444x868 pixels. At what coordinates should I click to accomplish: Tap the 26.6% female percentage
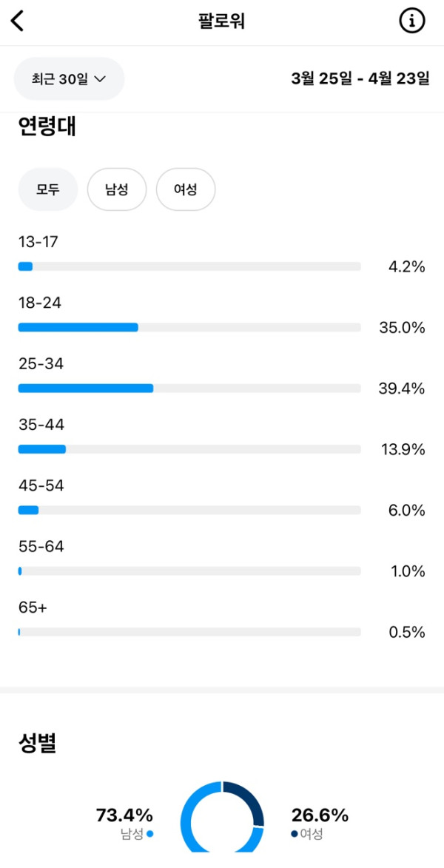pos(320,815)
